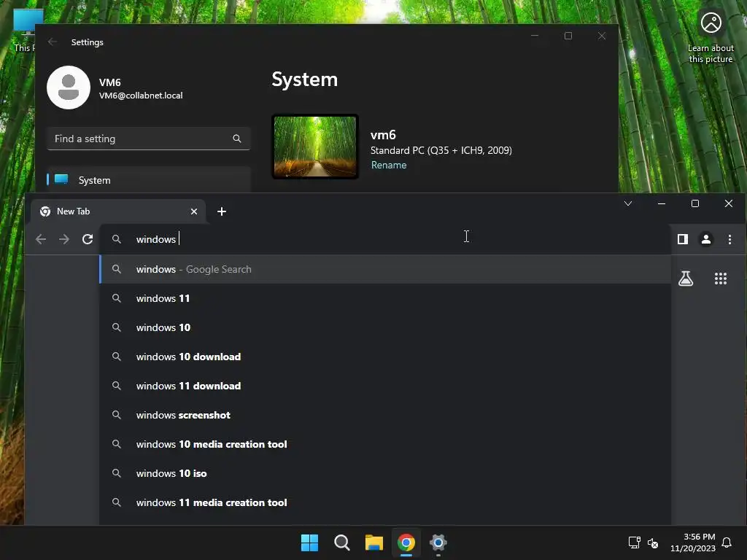747x560 pixels.
Task: Close the New Tab tab
Action: click(x=194, y=211)
